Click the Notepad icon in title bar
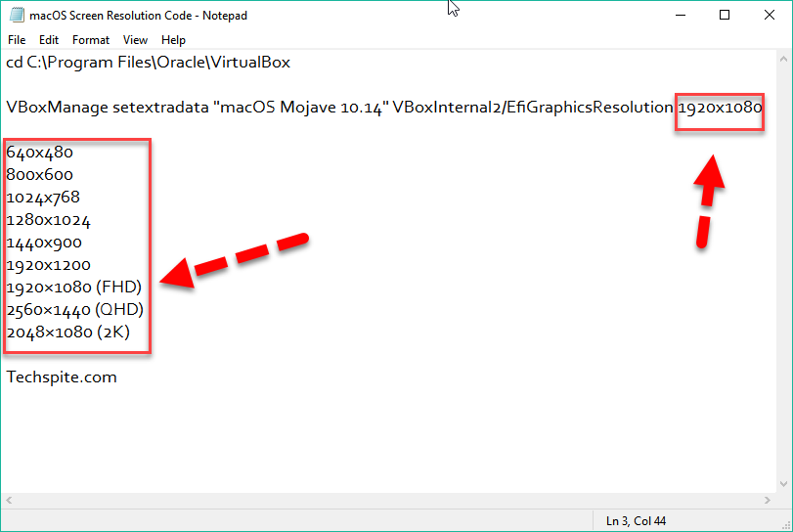Image resolution: width=793 pixels, height=532 pixels. click(15, 15)
